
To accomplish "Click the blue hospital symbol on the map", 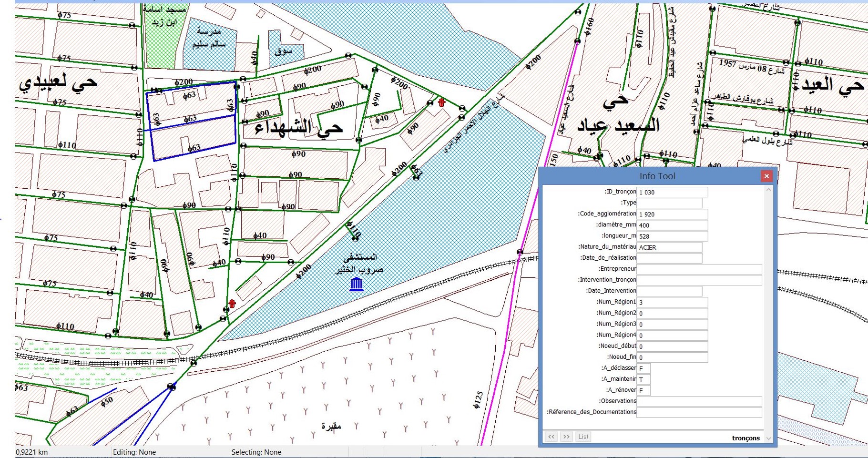I will (x=356, y=285).
